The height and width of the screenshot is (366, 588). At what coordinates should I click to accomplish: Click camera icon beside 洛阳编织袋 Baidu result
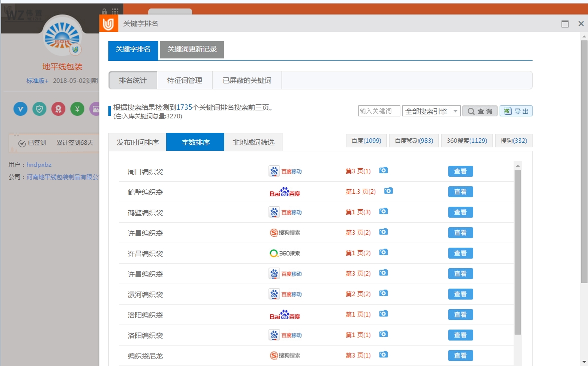click(383, 314)
